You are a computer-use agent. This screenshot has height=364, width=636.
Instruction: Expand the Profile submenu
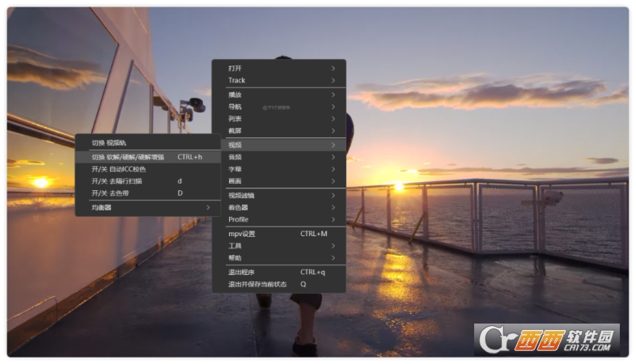278,219
